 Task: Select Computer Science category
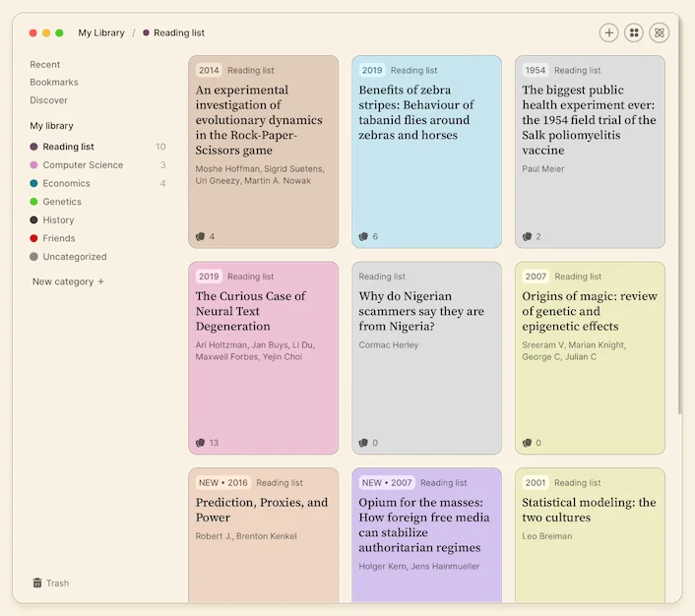point(83,165)
